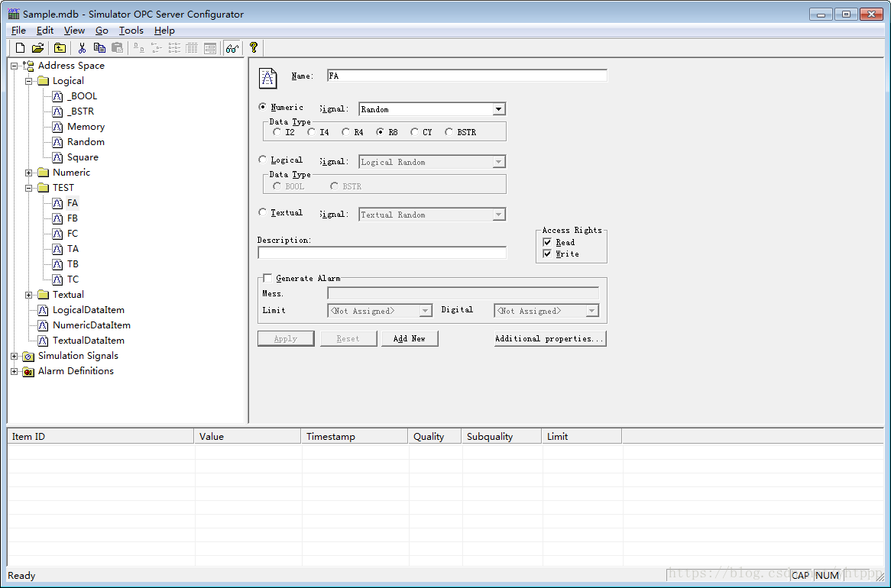The image size is (891, 588).
Task: Select the TC tag icon
Action: coord(57,280)
